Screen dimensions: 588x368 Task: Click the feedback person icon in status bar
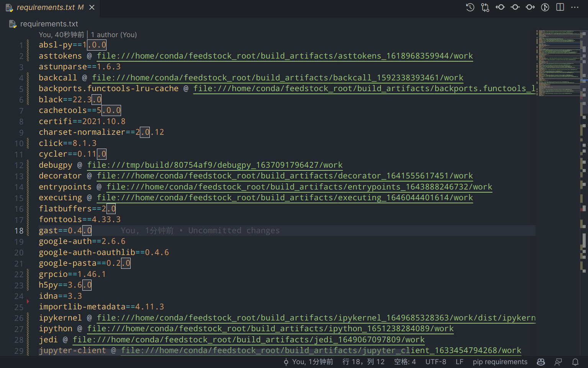[558, 362]
